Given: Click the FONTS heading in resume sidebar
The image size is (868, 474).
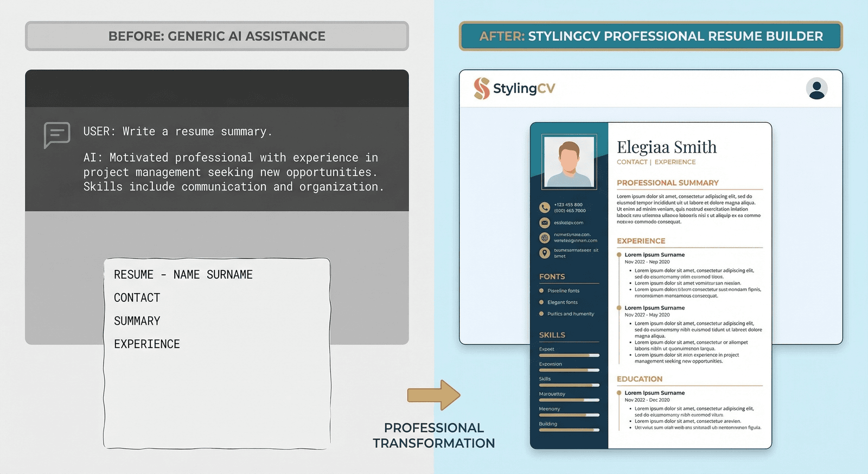Looking at the screenshot, I should click(x=552, y=276).
